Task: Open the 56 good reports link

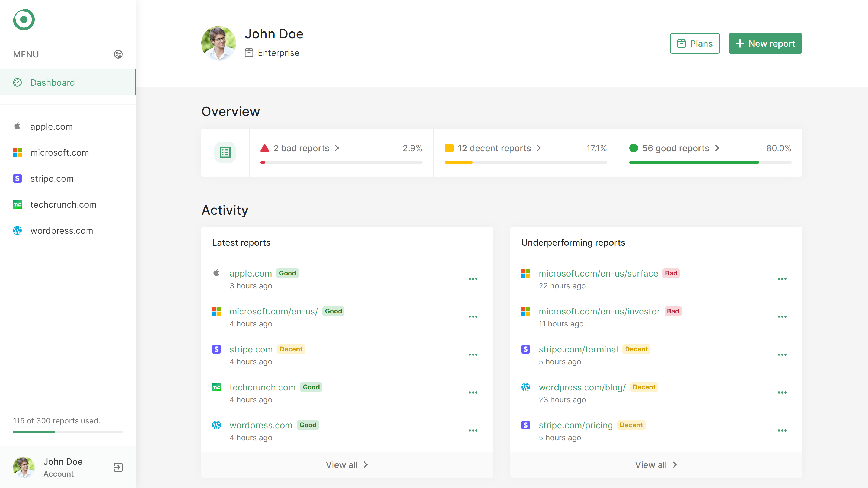Action: point(676,148)
